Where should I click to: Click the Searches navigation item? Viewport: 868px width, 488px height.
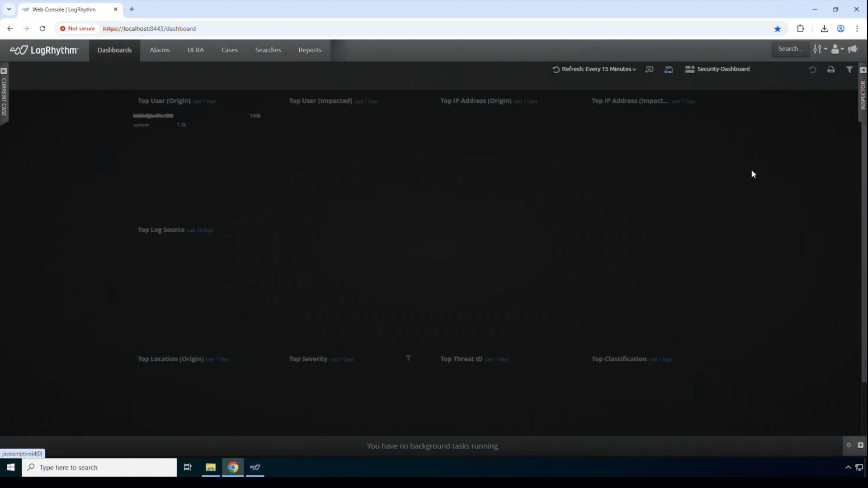(x=268, y=50)
